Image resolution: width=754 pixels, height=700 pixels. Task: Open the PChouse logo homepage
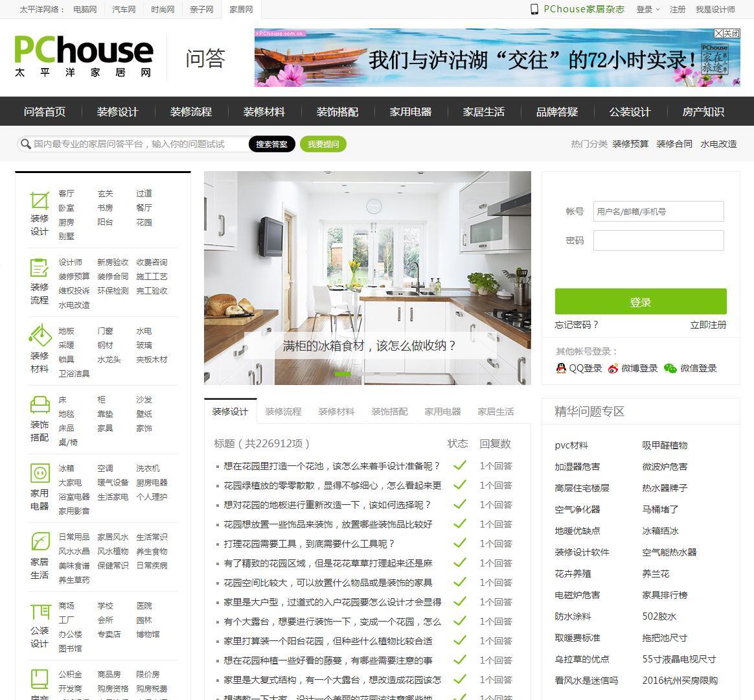coord(84,56)
